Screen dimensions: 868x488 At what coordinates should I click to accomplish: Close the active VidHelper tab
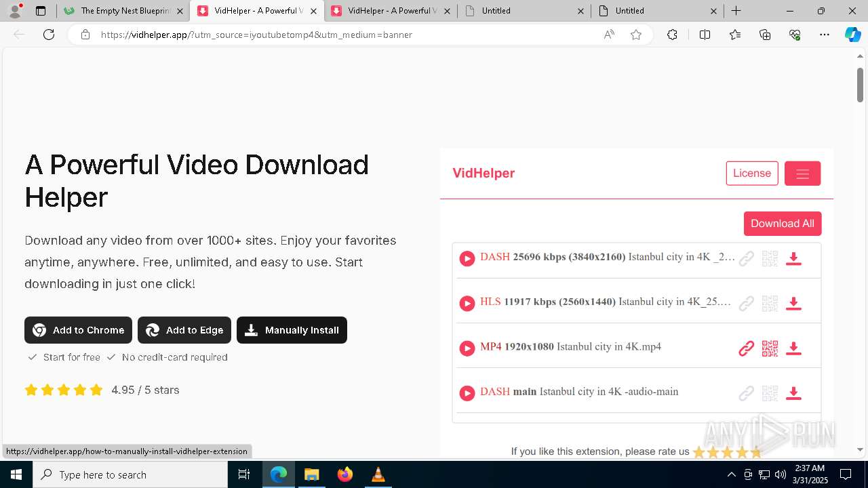coord(313,11)
